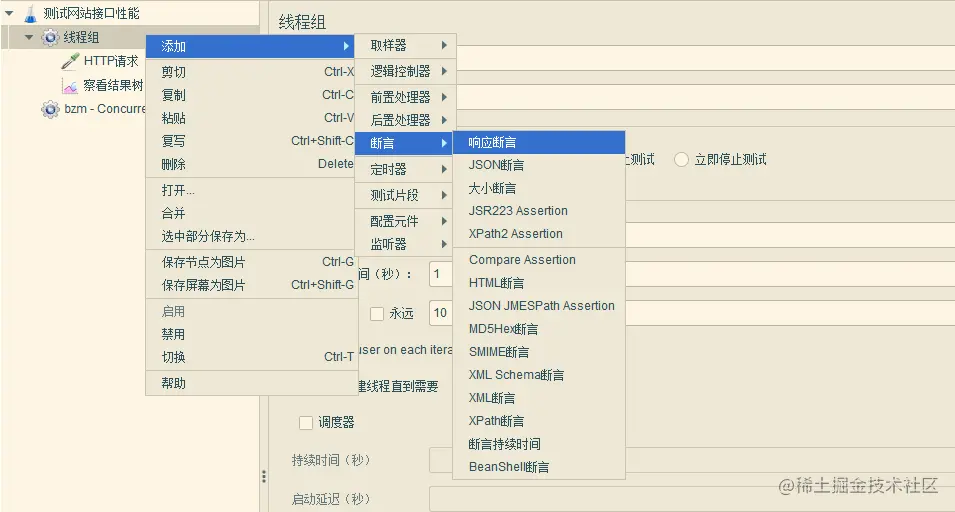Open the 添加 context menu entry
The width and height of the screenshot is (955, 512).
tap(250, 46)
